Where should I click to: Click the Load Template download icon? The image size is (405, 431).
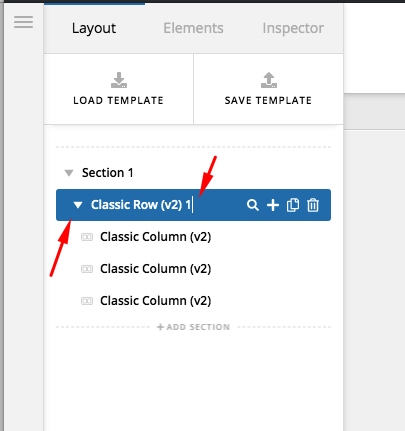pyautogui.click(x=119, y=80)
